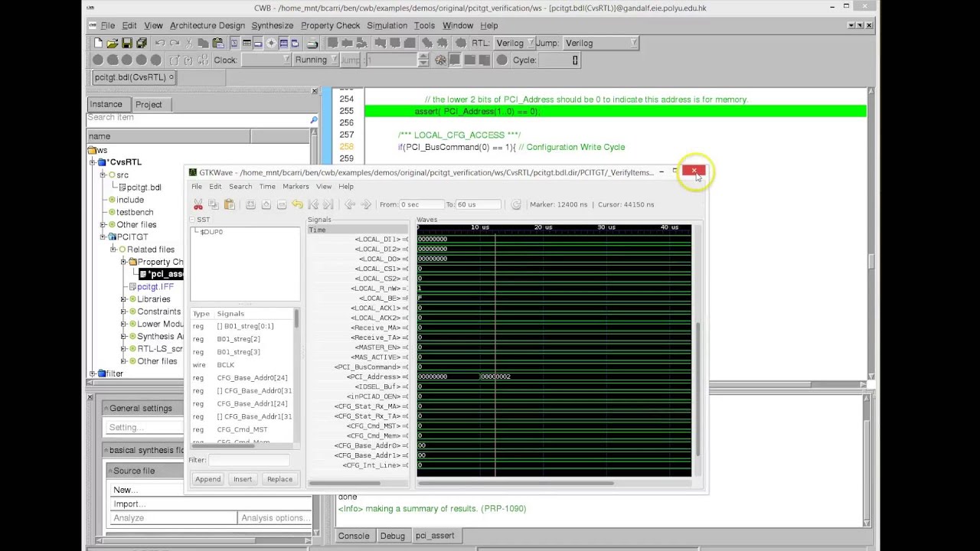Click the Zoom Fit icon in GTKWave
This screenshot has width=980, height=551.
250,204
